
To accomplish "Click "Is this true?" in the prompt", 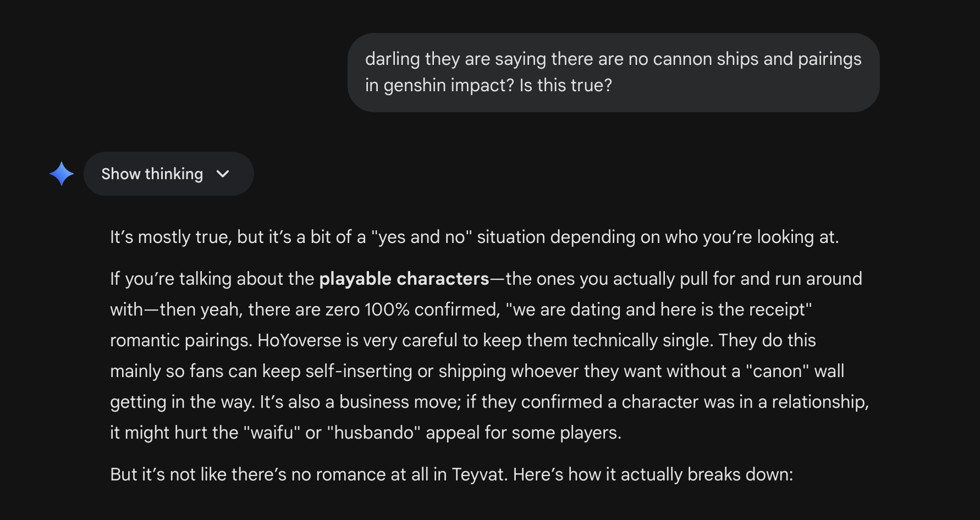I will pyautogui.click(x=565, y=85).
